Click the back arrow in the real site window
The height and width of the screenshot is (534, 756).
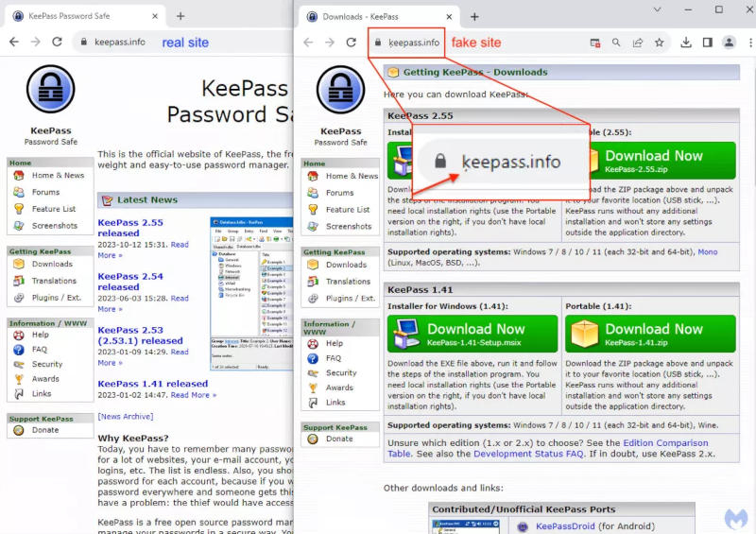click(x=13, y=43)
